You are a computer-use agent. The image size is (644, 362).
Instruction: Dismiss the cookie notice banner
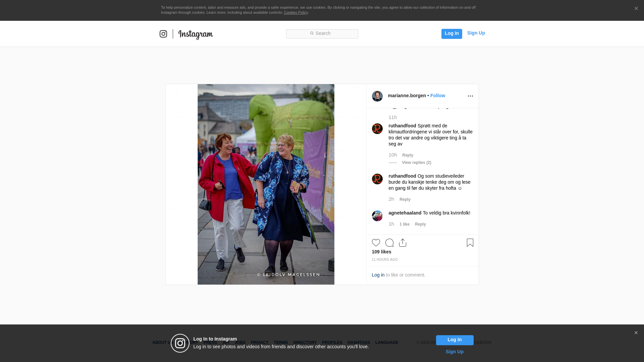pyautogui.click(x=636, y=9)
